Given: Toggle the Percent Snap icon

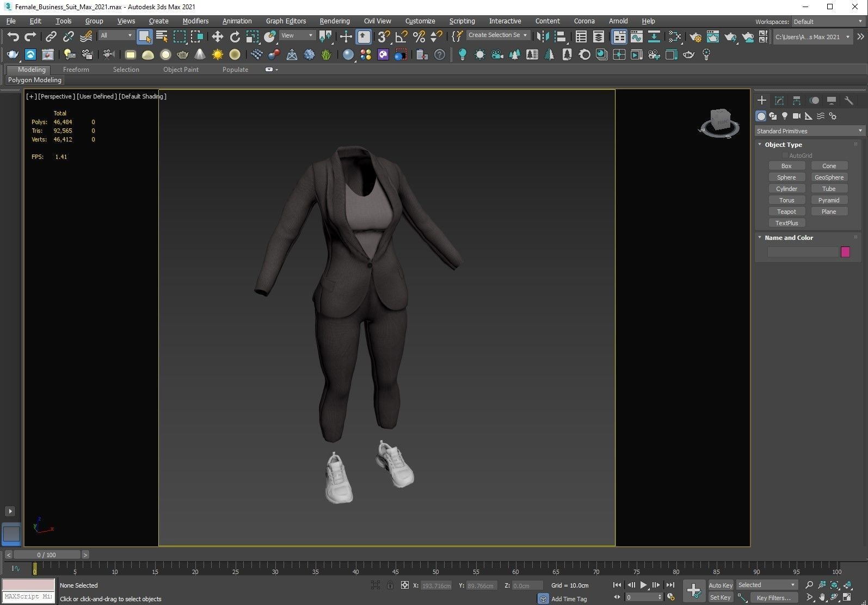Looking at the screenshot, I should pos(418,36).
